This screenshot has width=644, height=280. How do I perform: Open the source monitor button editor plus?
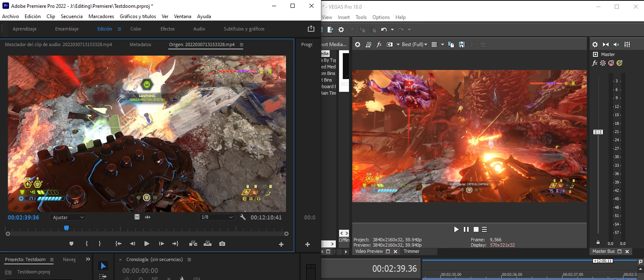pyautogui.click(x=281, y=244)
